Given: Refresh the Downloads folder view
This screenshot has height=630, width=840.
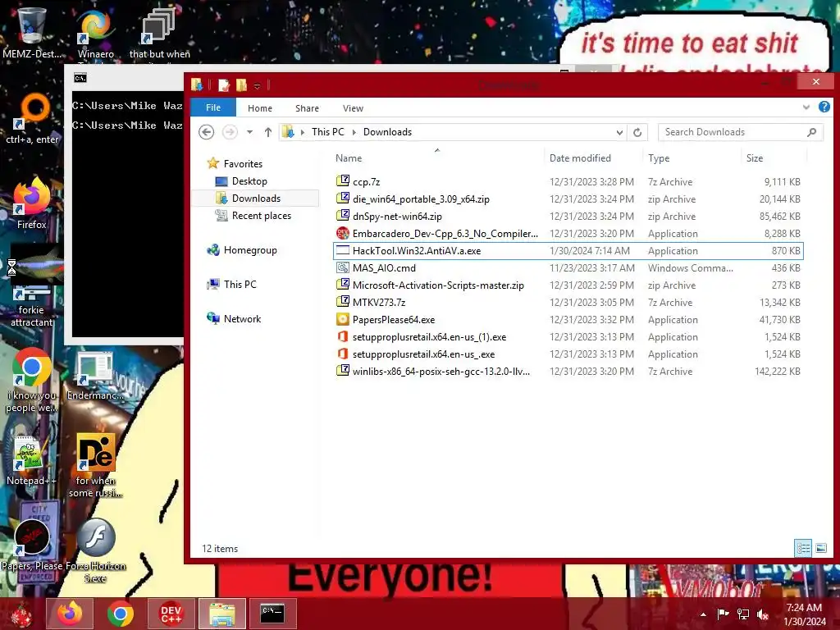Looking at the screenshot, I should pos(637,132).
